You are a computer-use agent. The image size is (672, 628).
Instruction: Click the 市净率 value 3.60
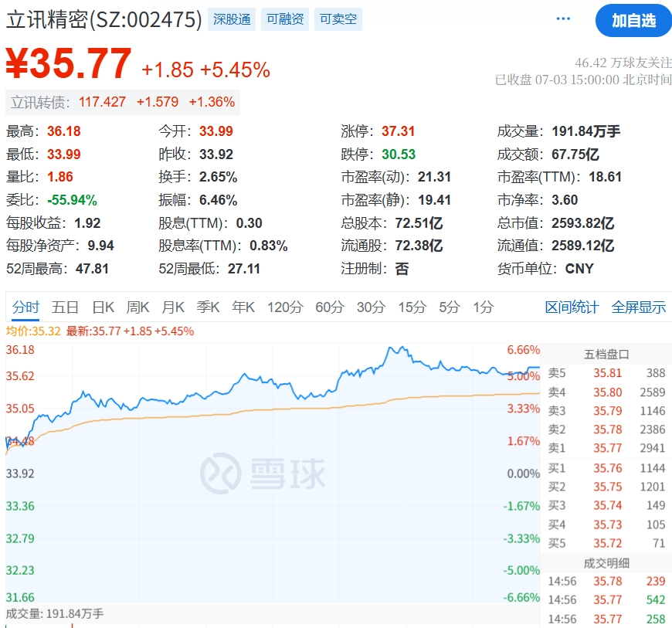coord(565,200)
